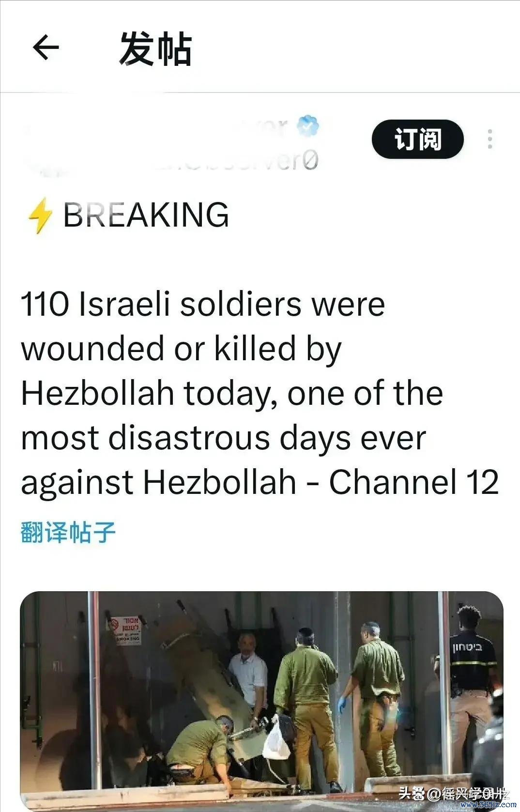The image size is (520, 812).
Task: Tap the blue verified badge
Action: tap(308, 125)
